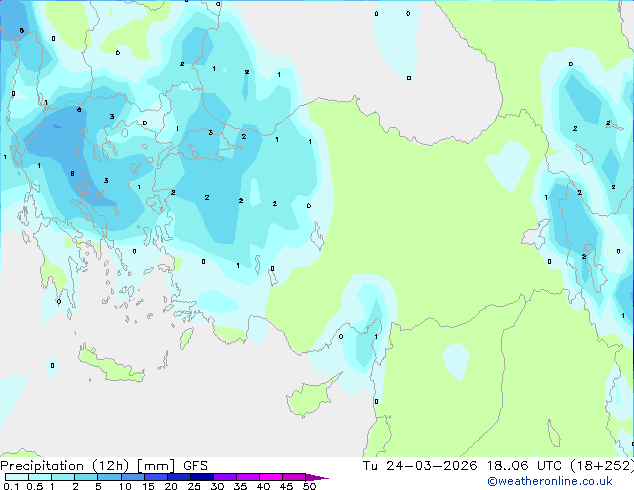Click the legend label '10'

click(125, 486)
